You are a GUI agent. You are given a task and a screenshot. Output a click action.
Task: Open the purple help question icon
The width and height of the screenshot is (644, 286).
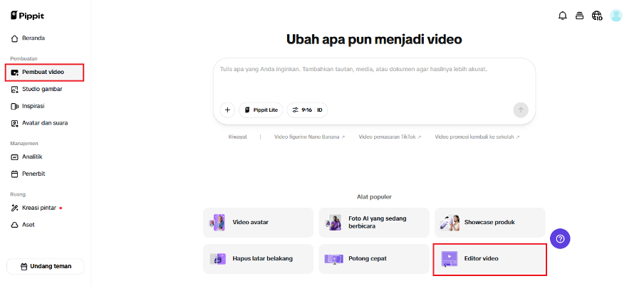click(x=560, y=239)
